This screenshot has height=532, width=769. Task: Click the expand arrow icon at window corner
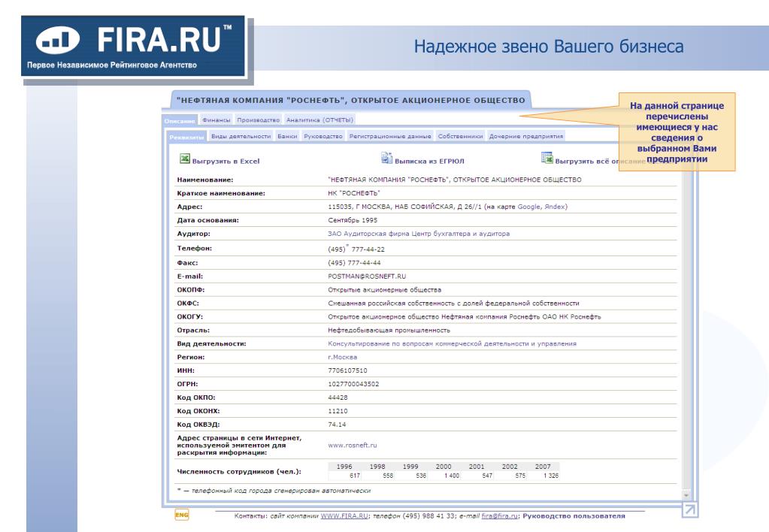click(689, 510)
